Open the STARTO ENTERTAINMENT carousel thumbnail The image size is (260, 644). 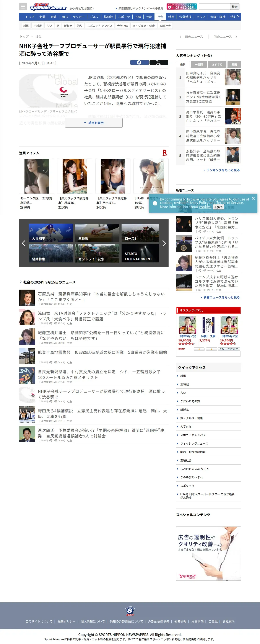(140, 253)
